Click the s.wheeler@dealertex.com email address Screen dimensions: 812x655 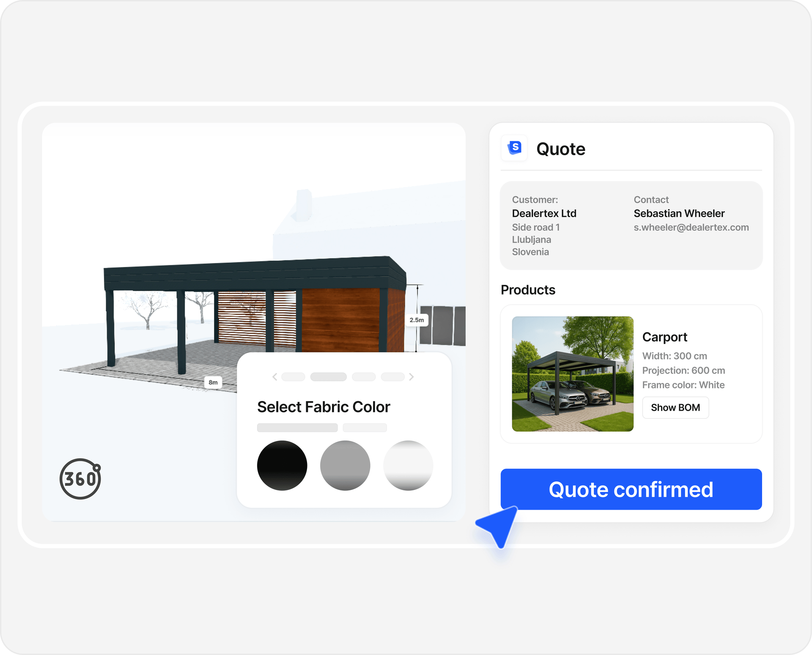pos(691,227)
